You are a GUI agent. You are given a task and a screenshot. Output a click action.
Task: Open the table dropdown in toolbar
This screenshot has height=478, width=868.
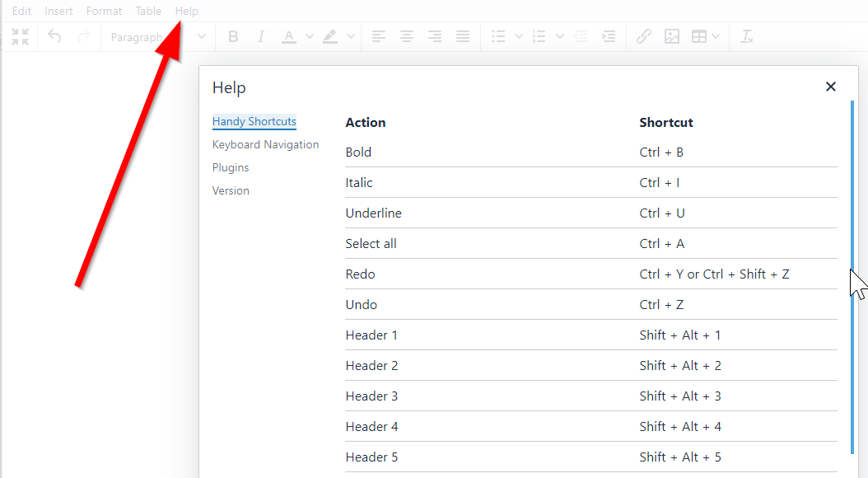(705, 36)
